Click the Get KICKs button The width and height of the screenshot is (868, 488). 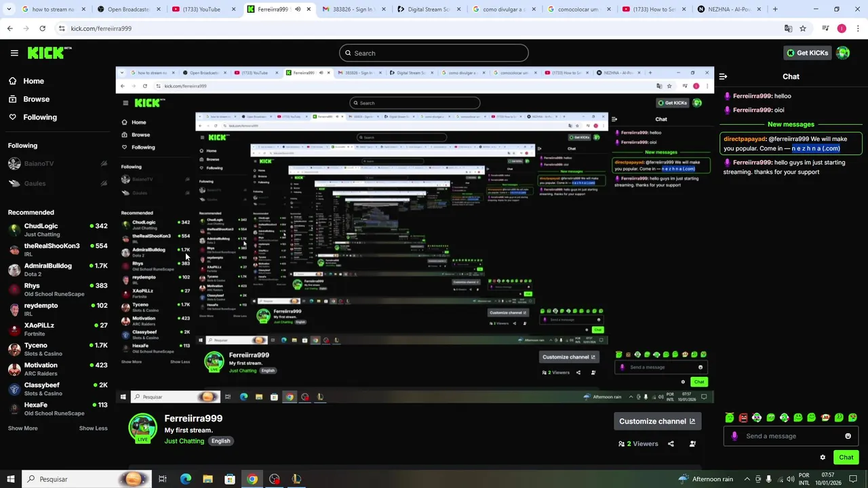807,53
